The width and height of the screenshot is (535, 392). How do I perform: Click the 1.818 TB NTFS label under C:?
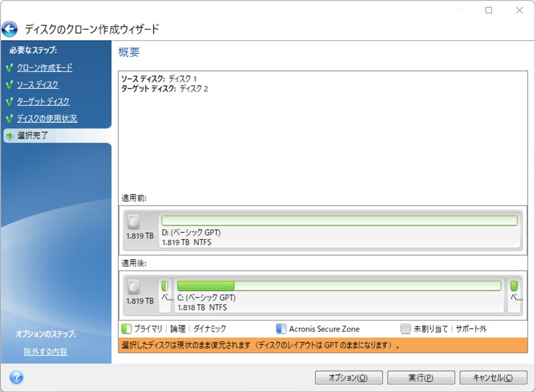coord(202,308)
